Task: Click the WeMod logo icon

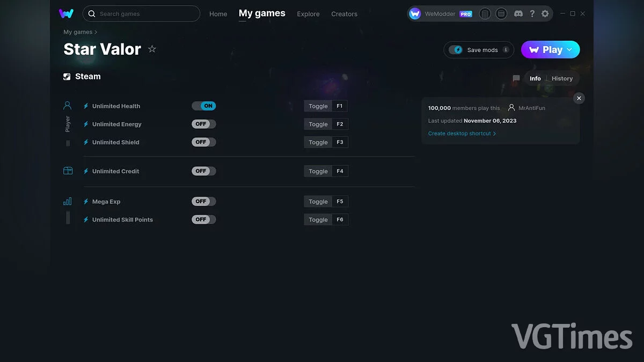Action: [x=66, y=13]
